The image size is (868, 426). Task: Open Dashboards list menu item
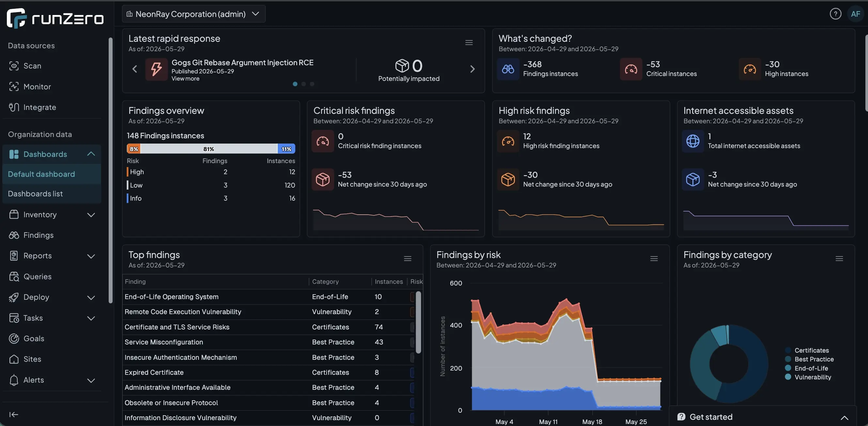(x=52, y=194)
